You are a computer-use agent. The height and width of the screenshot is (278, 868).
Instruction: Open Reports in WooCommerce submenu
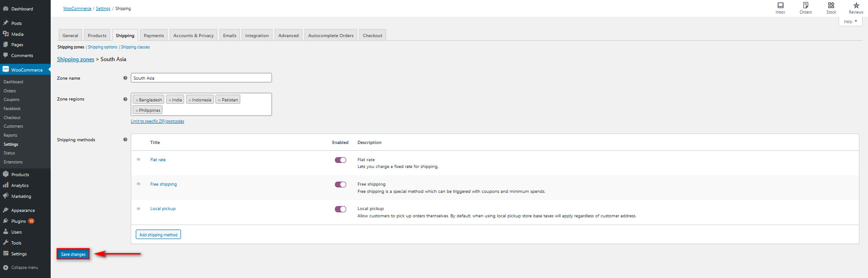(10, 135)
